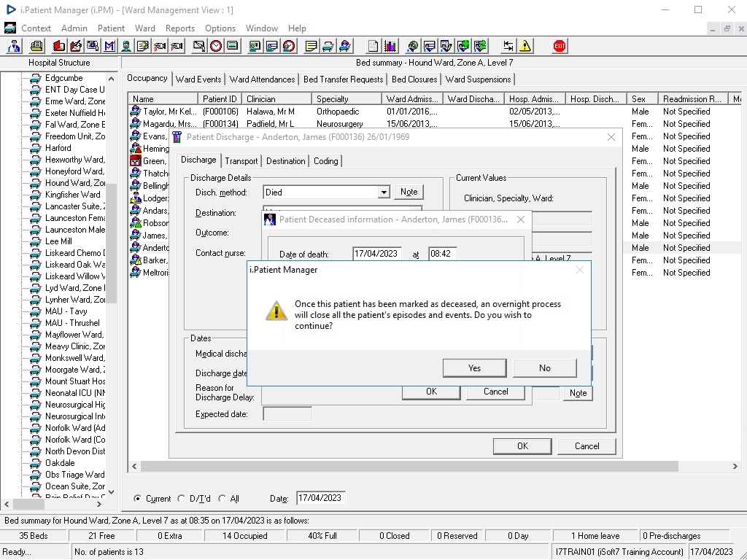Image resolution: width=747 pixels, height=560 pixels.
Task: Click the printer icon in the toolbar
Action: [36, 46]
